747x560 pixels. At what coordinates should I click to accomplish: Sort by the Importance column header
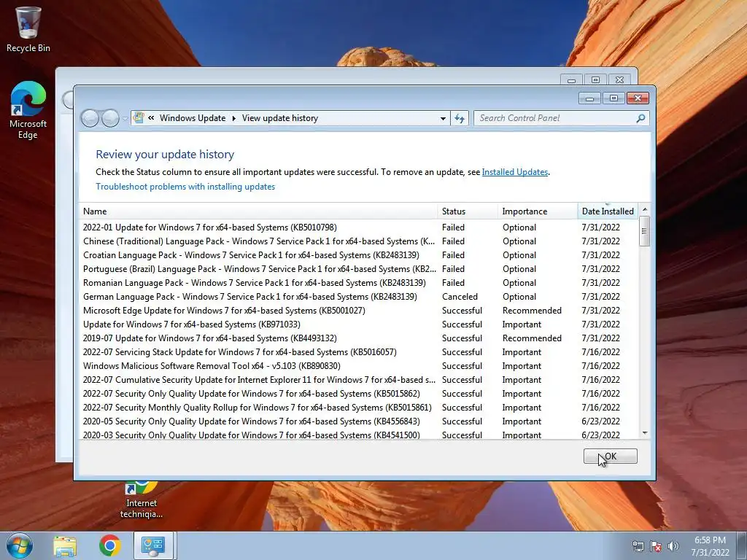pyautogui.click(x=538, y=211)
